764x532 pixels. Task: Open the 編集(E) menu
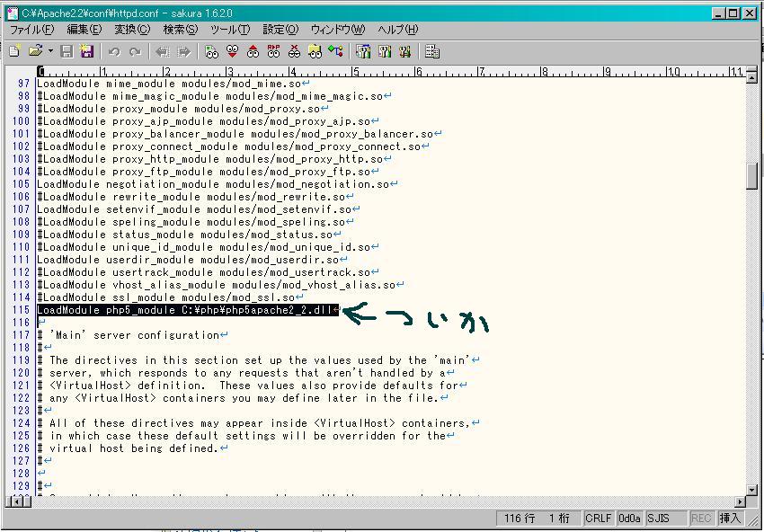pos(84,30)
